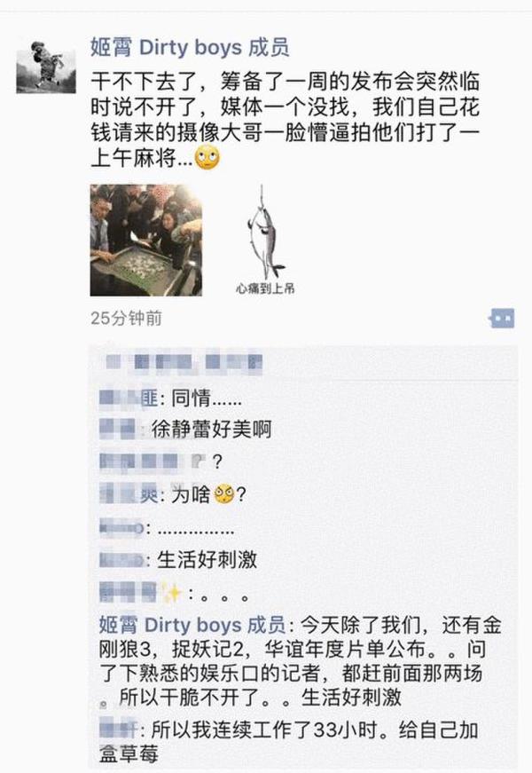Select the reply mentioning 金刚狼3 and 捉妖记2
Screen dimensions: 532x773
pyautogui.click(x=300, y=661)
